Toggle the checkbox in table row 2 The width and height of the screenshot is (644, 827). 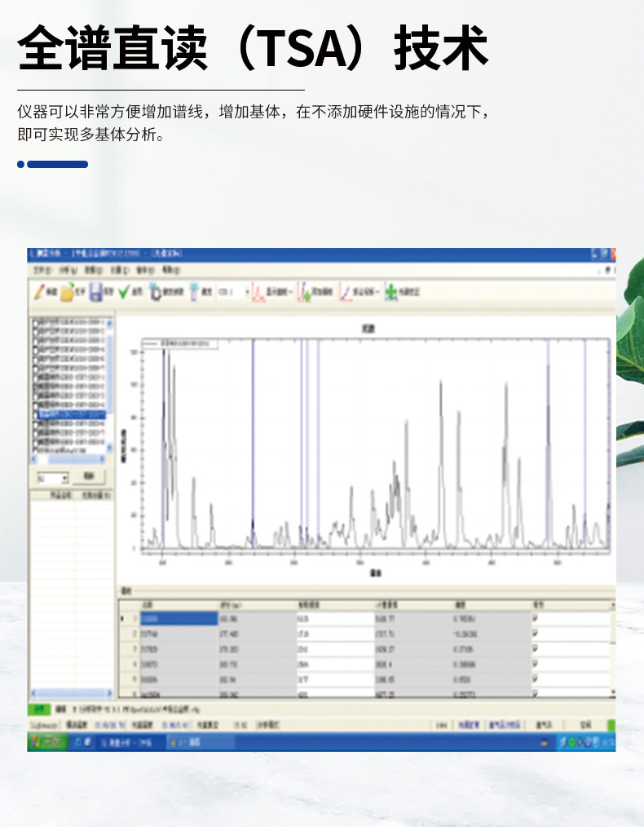click(535, 634)
